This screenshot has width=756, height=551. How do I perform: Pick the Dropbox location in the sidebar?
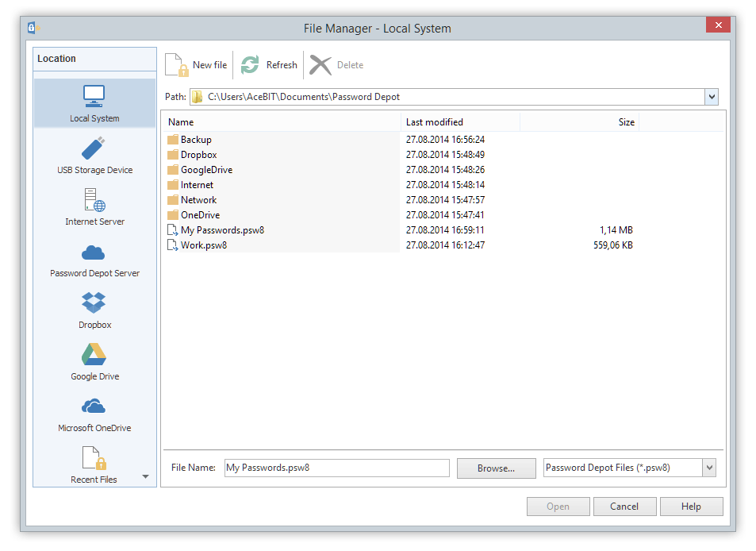pos(94,303)
